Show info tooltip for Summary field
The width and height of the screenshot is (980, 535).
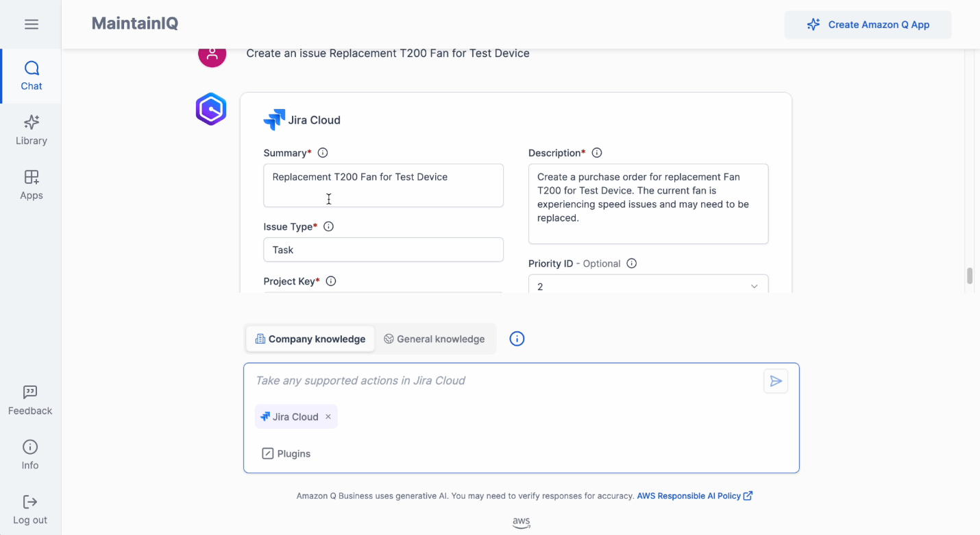pos(323,153)
